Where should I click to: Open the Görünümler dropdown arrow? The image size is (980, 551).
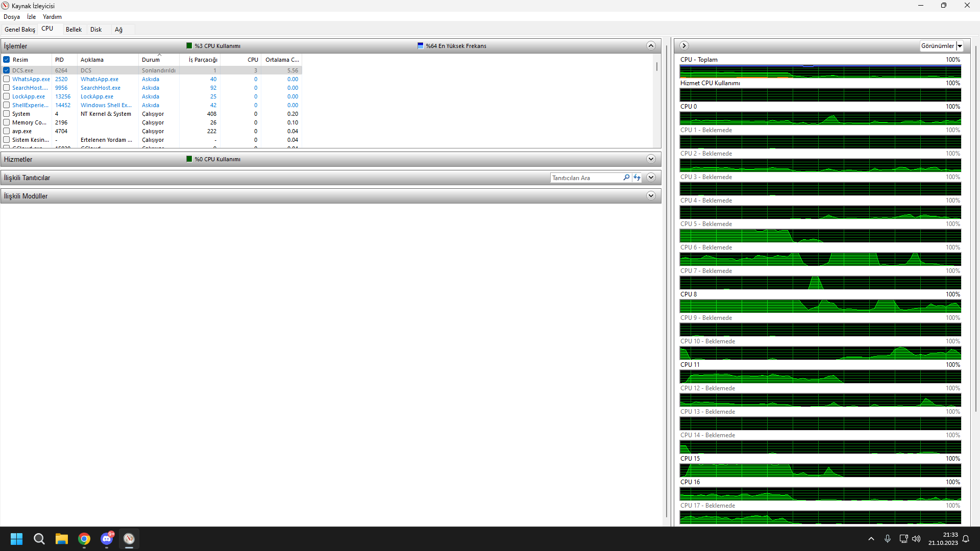[960, 46]
